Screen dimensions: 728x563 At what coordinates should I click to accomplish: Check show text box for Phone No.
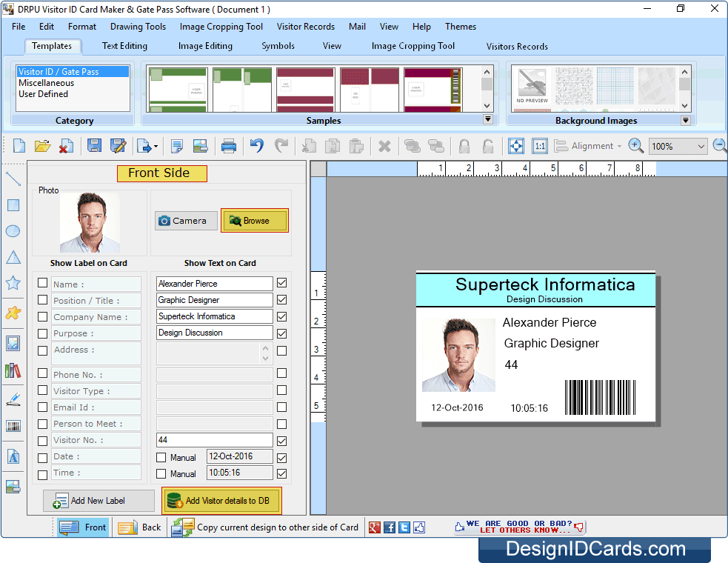[281, 373]
